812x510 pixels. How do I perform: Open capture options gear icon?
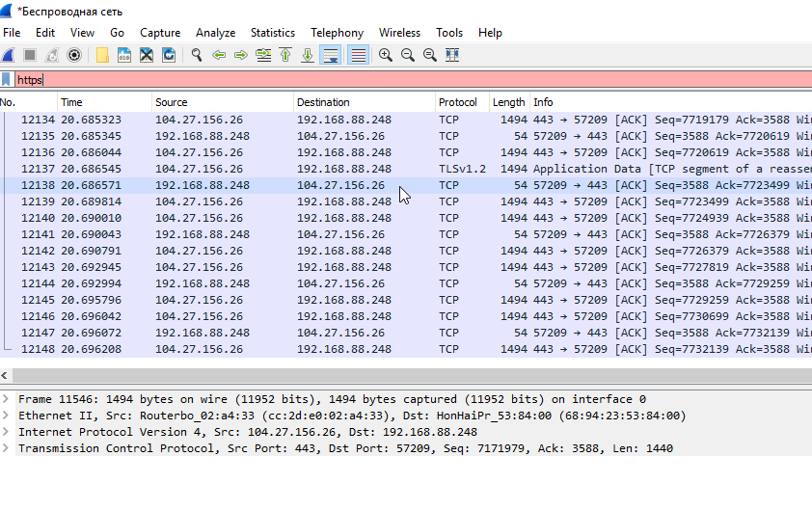coord(74,55)
